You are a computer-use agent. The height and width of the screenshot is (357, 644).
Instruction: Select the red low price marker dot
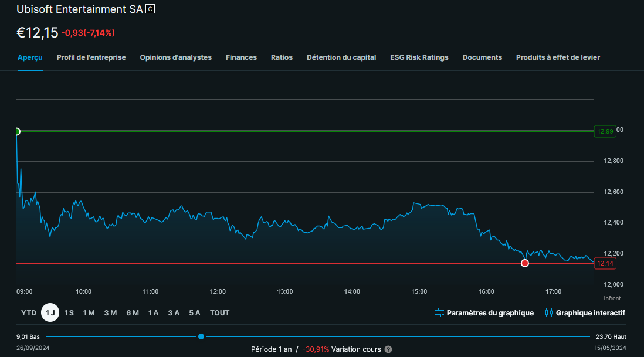point(525,263)
